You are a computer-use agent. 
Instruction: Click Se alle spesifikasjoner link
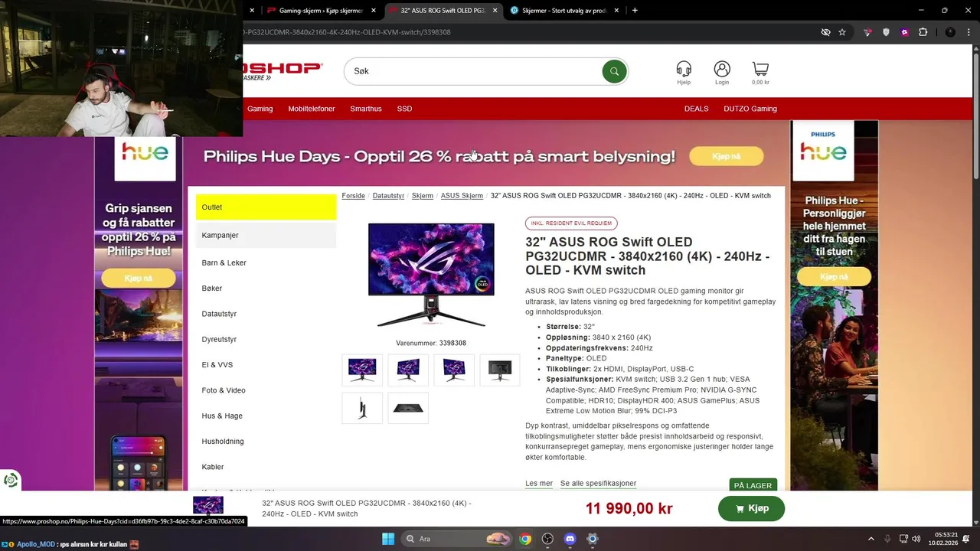click(x=598, y=484)
